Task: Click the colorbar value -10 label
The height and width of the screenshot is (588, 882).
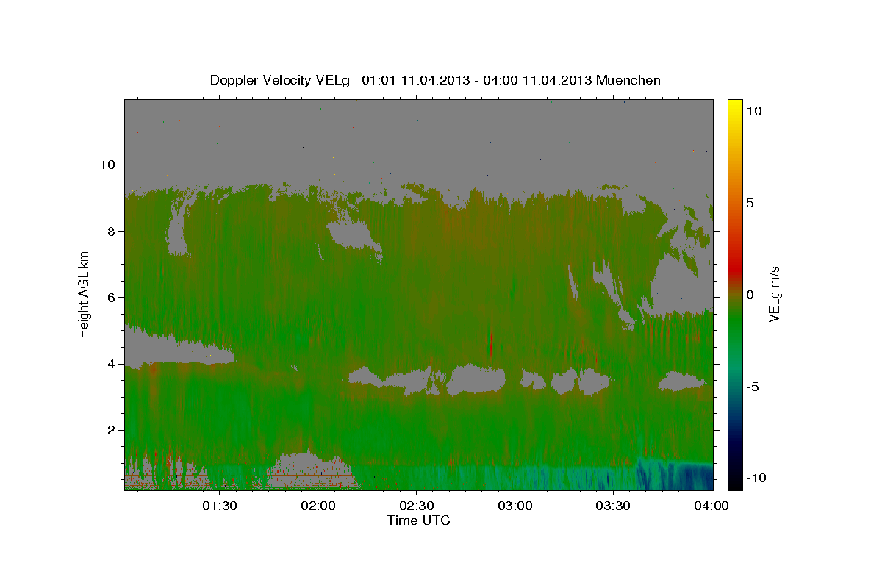Action: (x=756, y=478)
